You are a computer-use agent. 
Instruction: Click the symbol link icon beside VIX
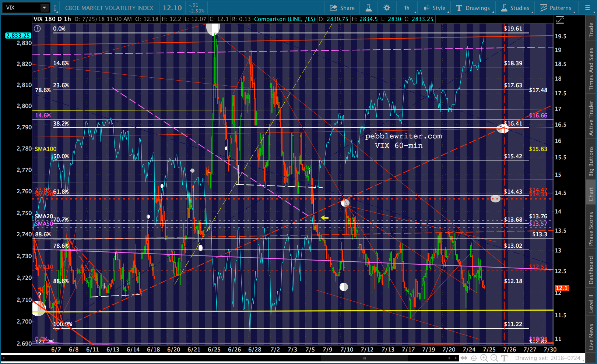55,8
